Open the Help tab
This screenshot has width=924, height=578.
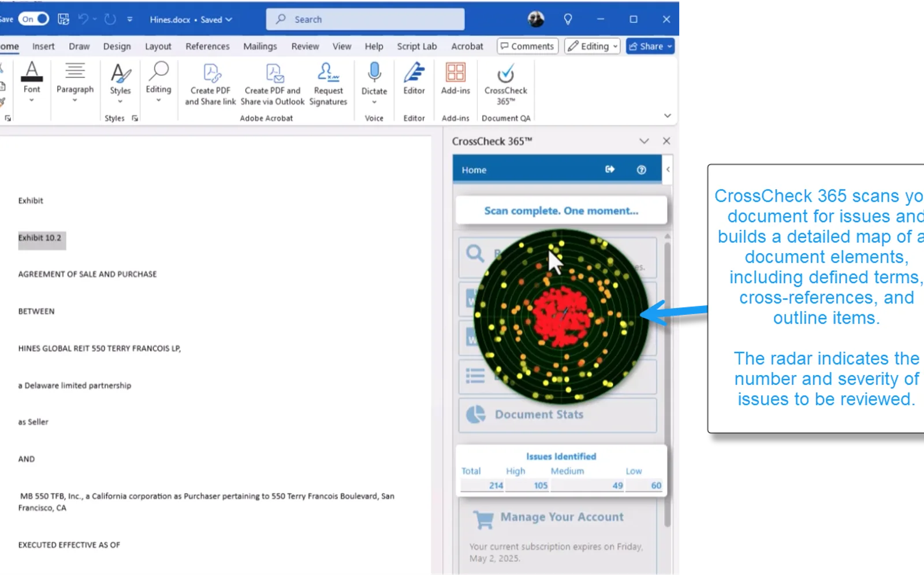(374, 46)
